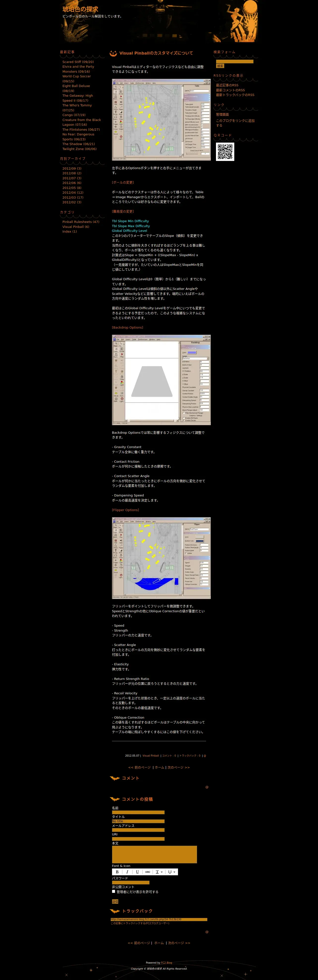Apply bold formatting in comment editor
This screenshot has height=980, width=318.
coord(117,872)
